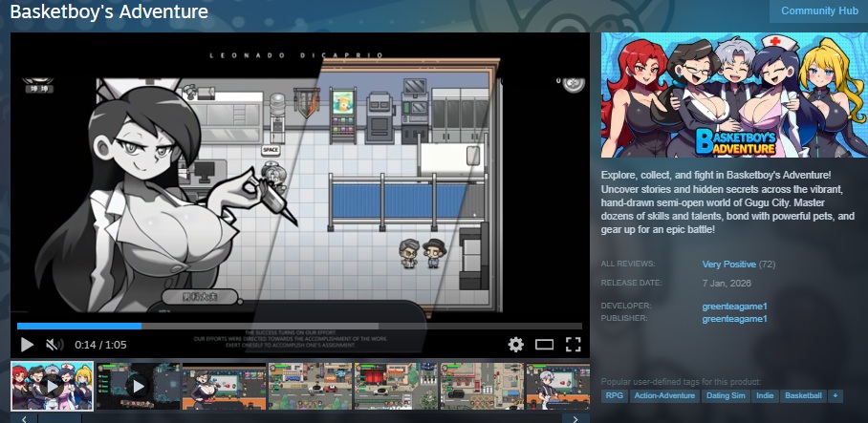
Task: Click the 0:14 / 1:05 time display
Action: coord(100,345)
